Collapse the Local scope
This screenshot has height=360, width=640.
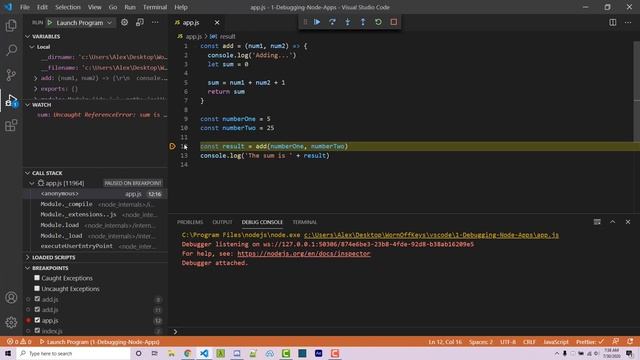pyautogui.click(x=32, y=47)
